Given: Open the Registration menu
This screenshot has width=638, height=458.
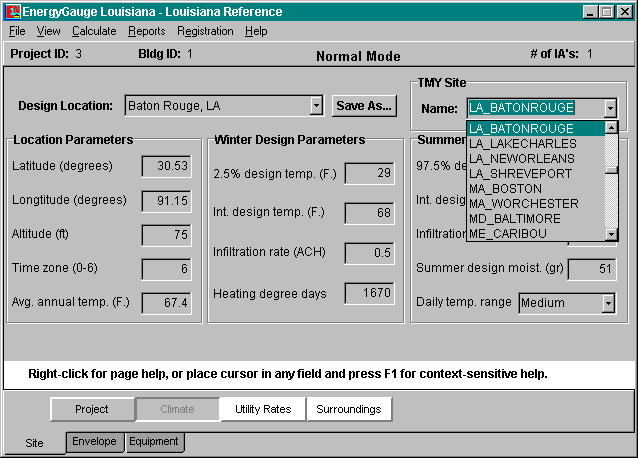Looking at the screenshot, I should pos(205,31).
